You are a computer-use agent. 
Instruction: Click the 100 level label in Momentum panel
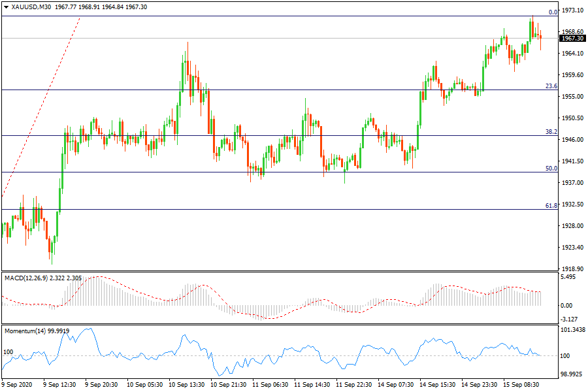tap(9, 352)
